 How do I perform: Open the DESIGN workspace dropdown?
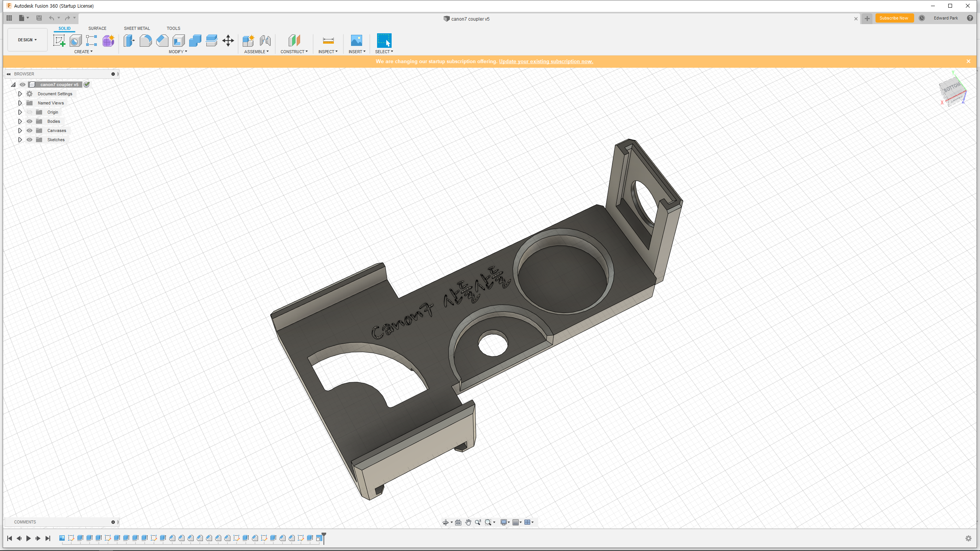pos(27,40)
